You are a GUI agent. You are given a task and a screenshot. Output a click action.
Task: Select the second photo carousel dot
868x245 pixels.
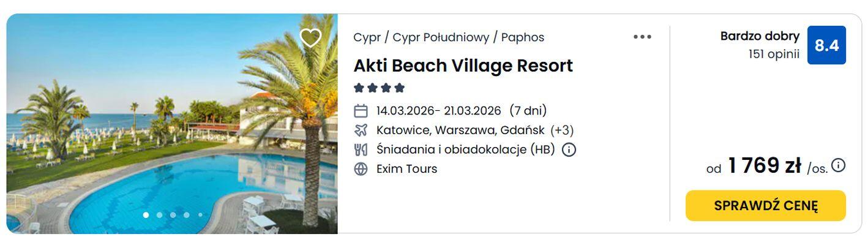pyautogui.click(x=159, y=215)
